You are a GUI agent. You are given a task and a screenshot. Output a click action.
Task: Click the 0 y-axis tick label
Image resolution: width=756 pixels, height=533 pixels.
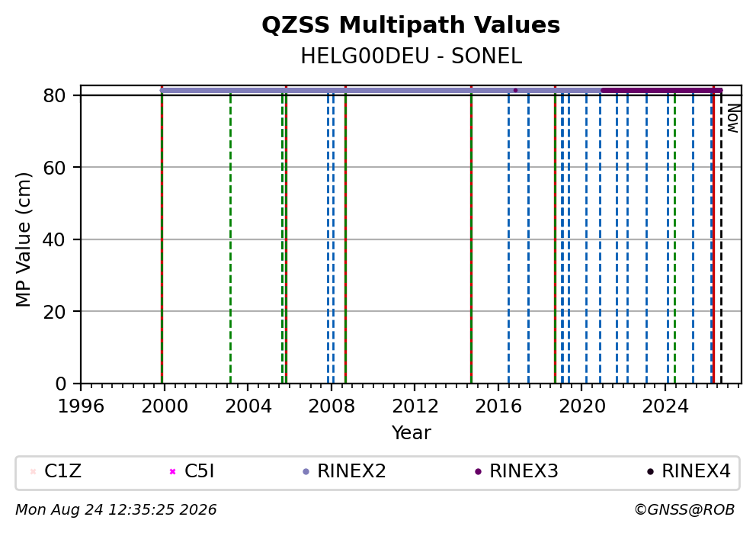[x=60, y=384]
